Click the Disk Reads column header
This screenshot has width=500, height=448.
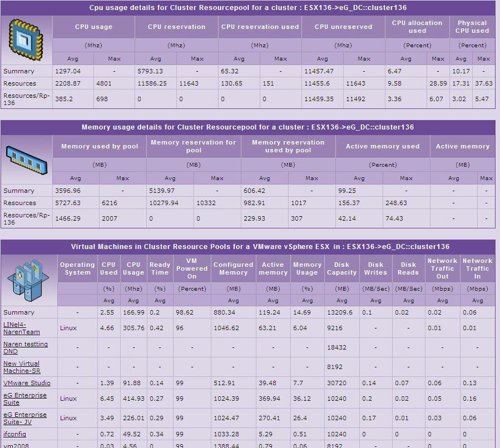tap(408, 268)
